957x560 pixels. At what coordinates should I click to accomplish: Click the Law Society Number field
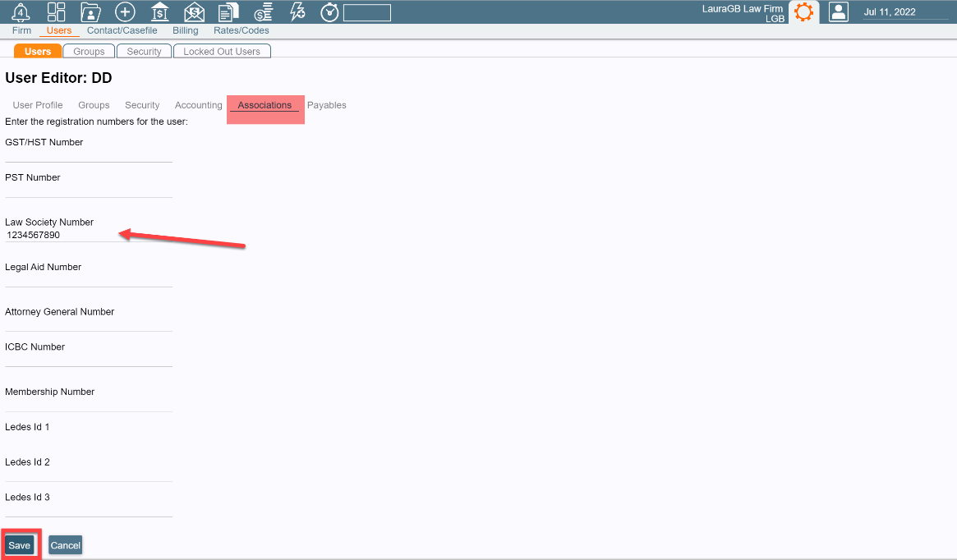89,235
